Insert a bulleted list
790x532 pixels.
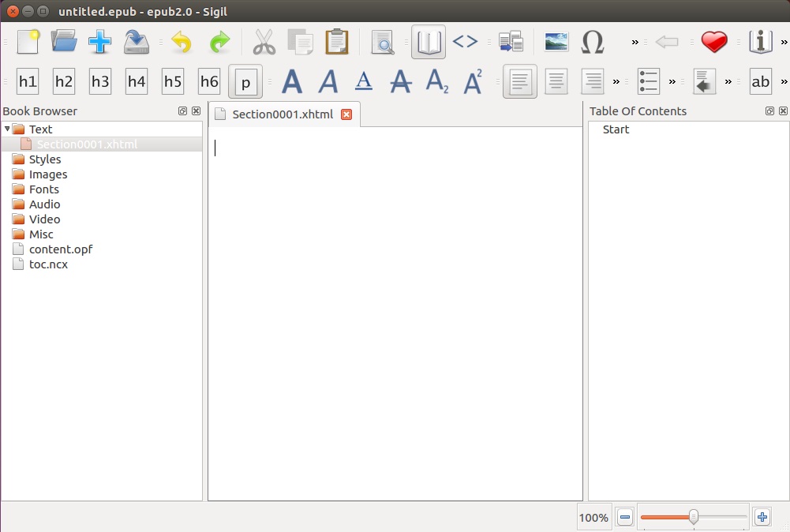pyautogui.click(x=649, y=81)
